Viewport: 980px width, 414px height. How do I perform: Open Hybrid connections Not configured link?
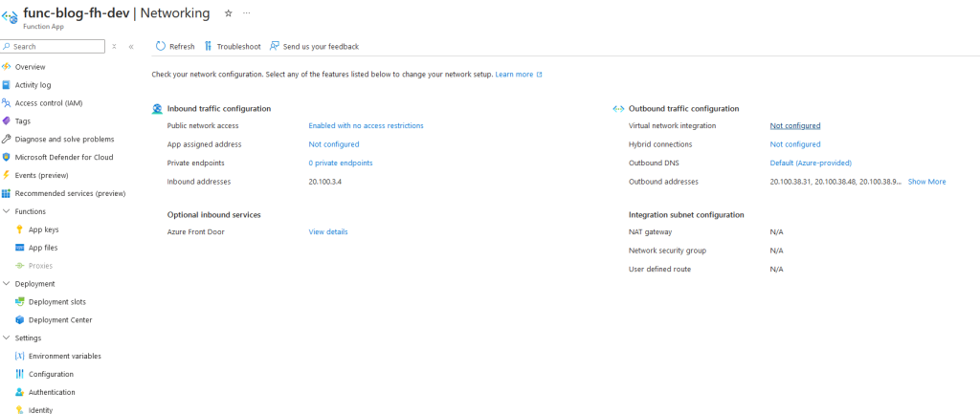(795, 144)
